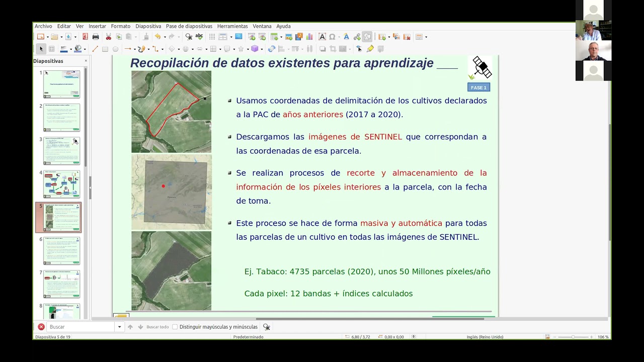Click the Open folder icon

(x=54, y=37)
